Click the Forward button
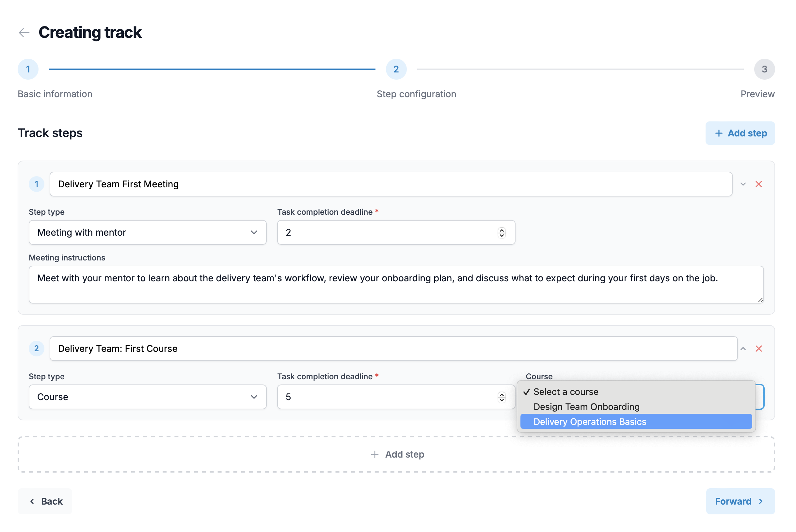 click(x=740, y=501)
